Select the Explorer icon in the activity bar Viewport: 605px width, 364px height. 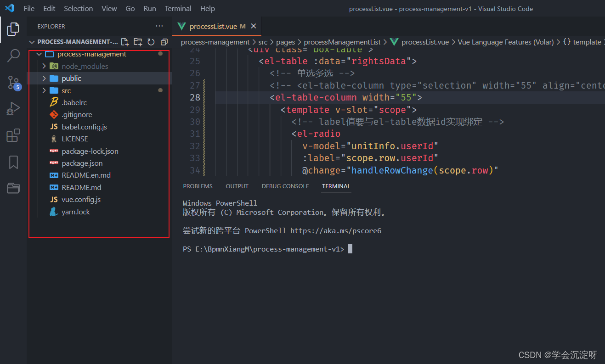click(x=13, y=29)
